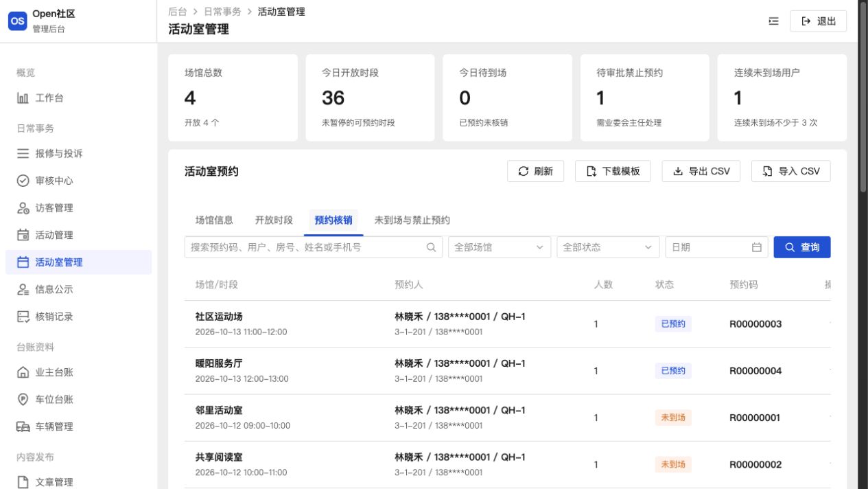868x489 pixels.
Task: Open 业主台账 sidebar entry
Action: pos(78,372)
